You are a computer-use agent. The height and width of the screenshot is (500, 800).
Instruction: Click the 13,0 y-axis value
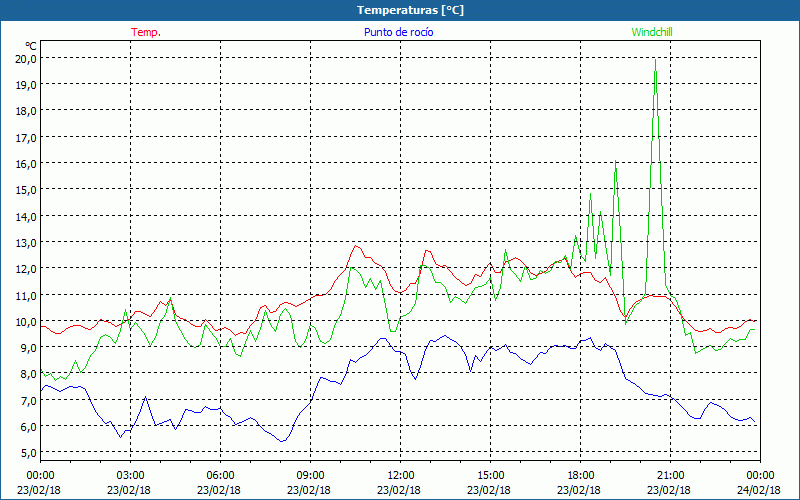[x=27, y=242]
